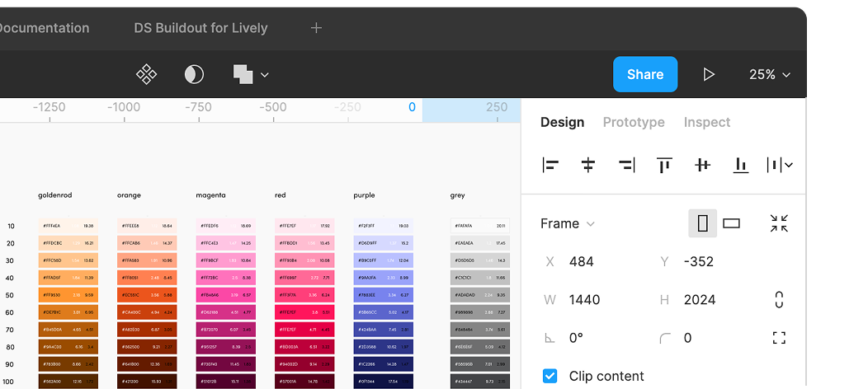868x389 pixels.
Task: Align selection to top edge
Action: pyautogui.click(x=664, y=165)
